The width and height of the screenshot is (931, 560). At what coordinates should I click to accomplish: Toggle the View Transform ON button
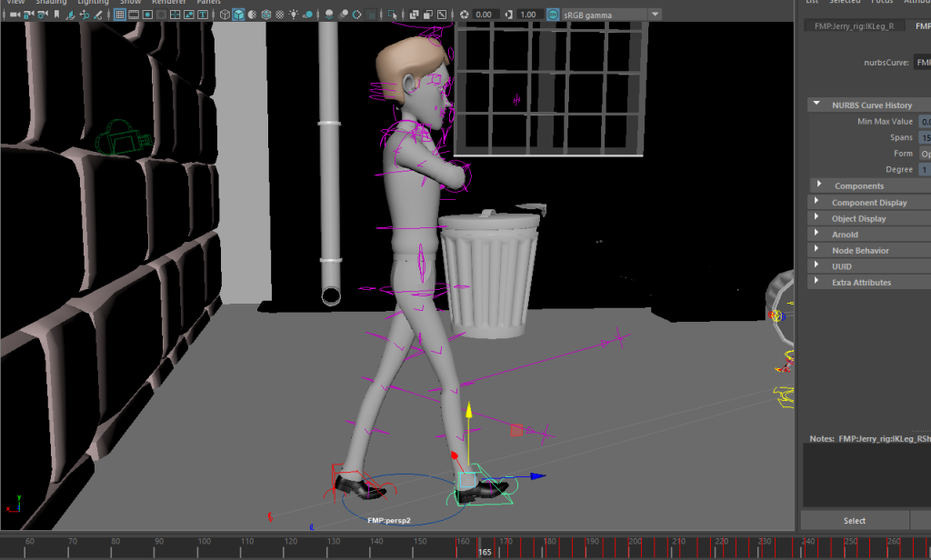(x=553, y=15)
